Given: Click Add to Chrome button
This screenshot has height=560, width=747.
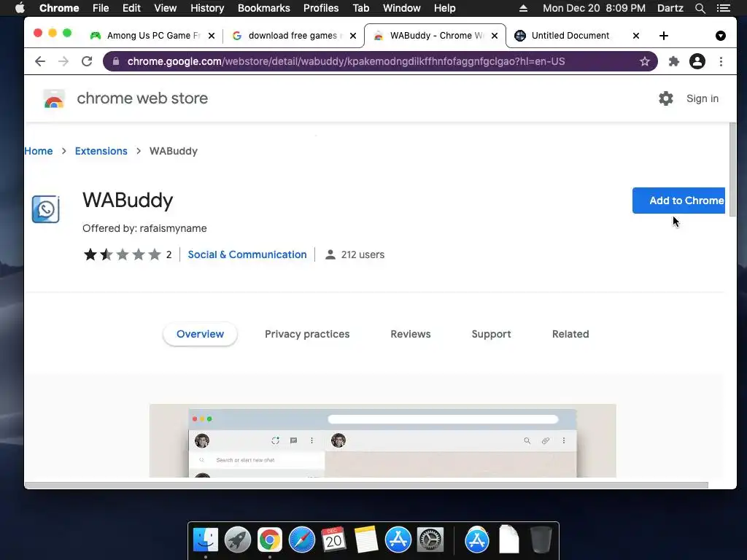Looking at the screenshot, I should [x=679, y=201].
